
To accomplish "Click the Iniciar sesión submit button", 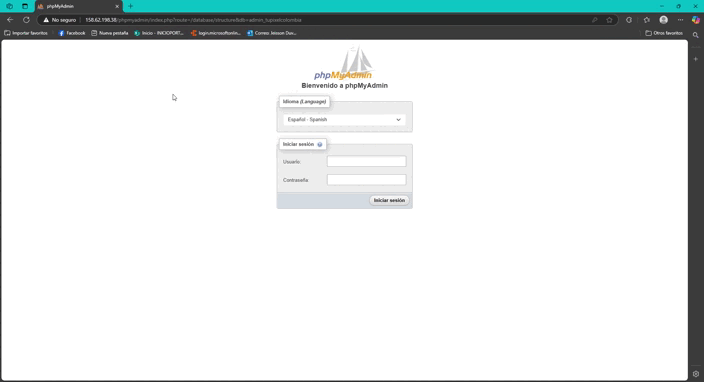I will pyautogui.click(x=389, y=200).
